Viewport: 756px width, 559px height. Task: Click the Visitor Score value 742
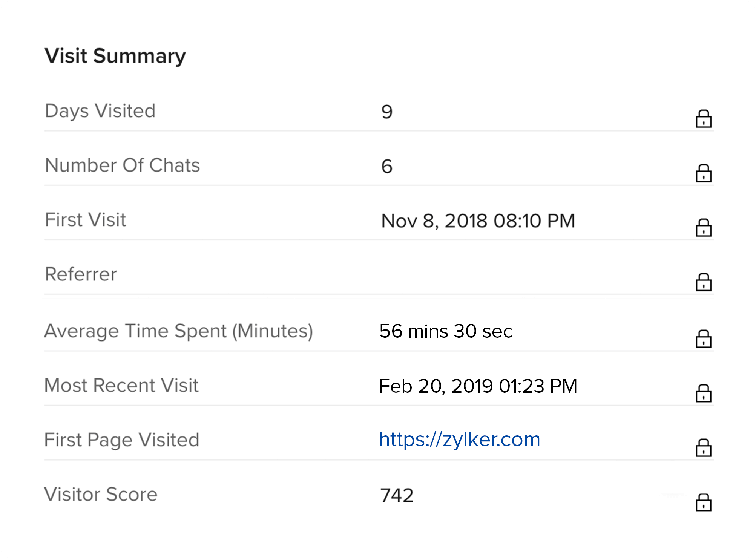(x=397, y=495)
